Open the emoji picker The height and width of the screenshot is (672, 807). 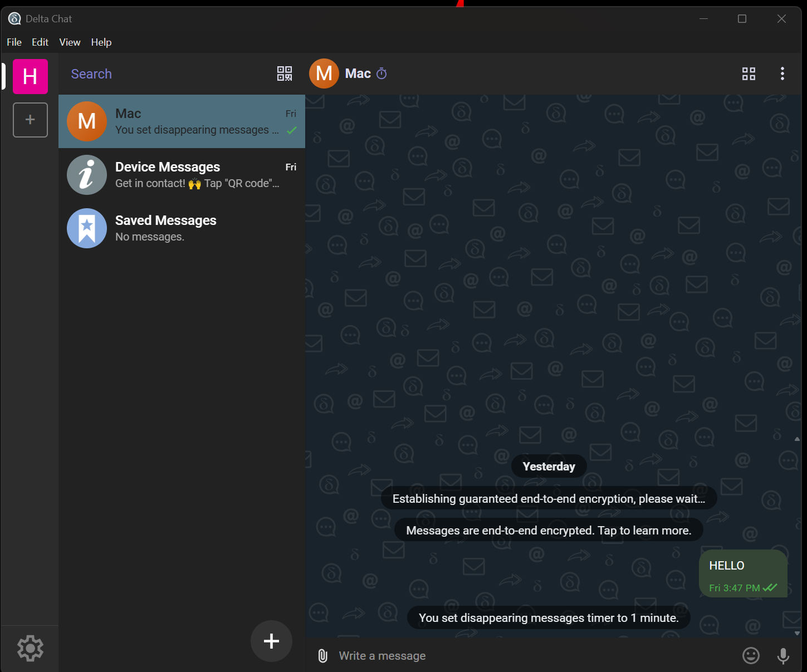point(751,656)
